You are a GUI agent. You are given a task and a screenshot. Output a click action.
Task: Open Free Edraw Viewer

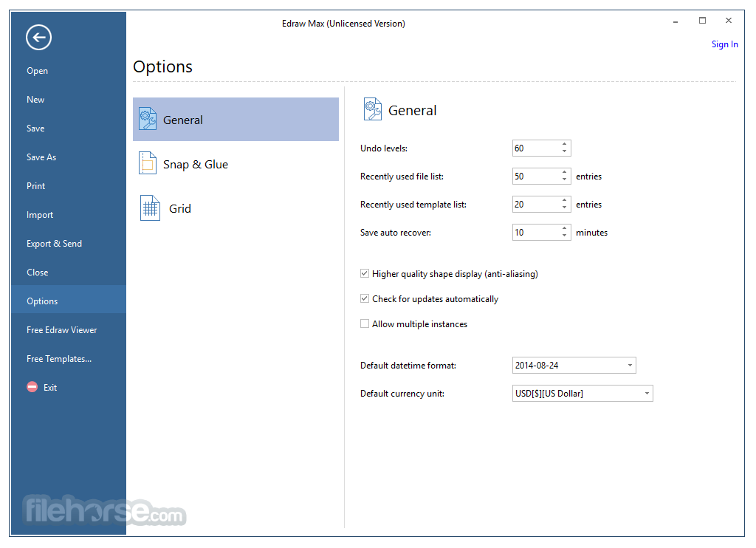(x=69, y=330)
